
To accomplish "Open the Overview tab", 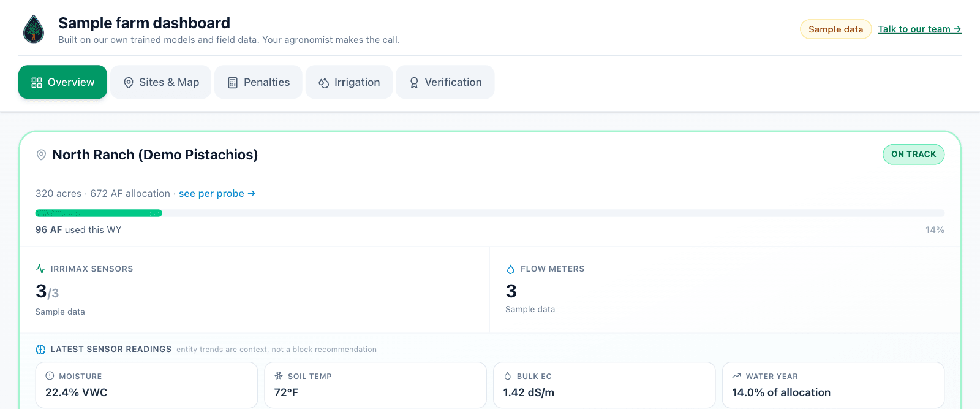I will (62, 82).
